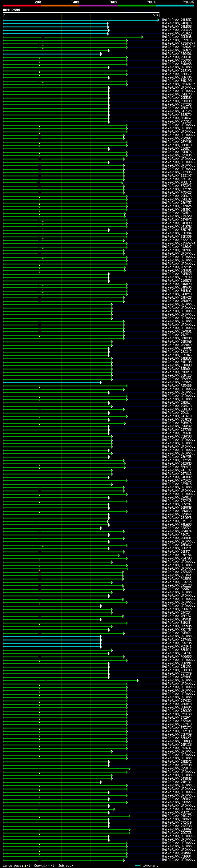Screen dimensions: 197x868
Task: Click the UniRef100_Q4KMK4 label
Action: pyautogui.click(x=177, y=210)
